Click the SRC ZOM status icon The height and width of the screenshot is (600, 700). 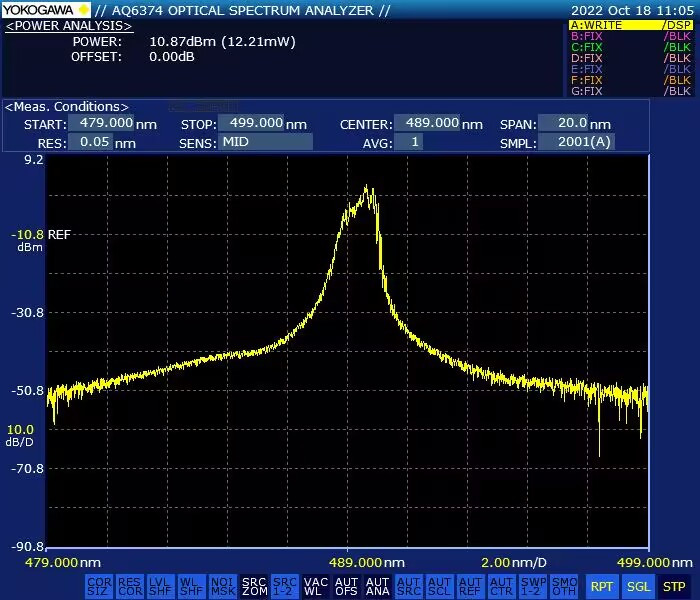(x=254, y=586)
